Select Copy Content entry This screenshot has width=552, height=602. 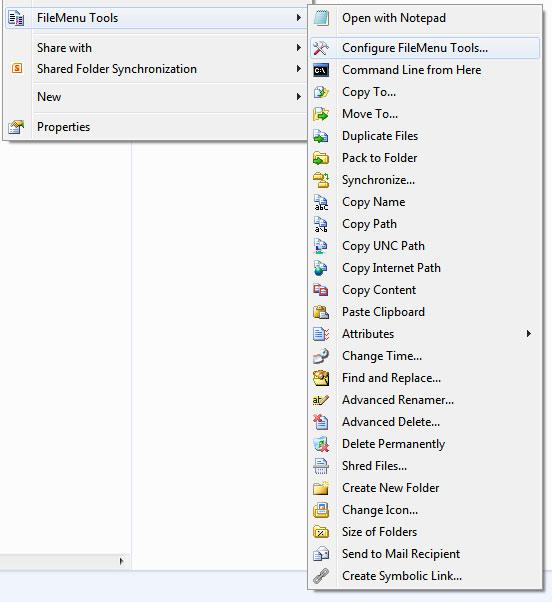click(425, 290)
